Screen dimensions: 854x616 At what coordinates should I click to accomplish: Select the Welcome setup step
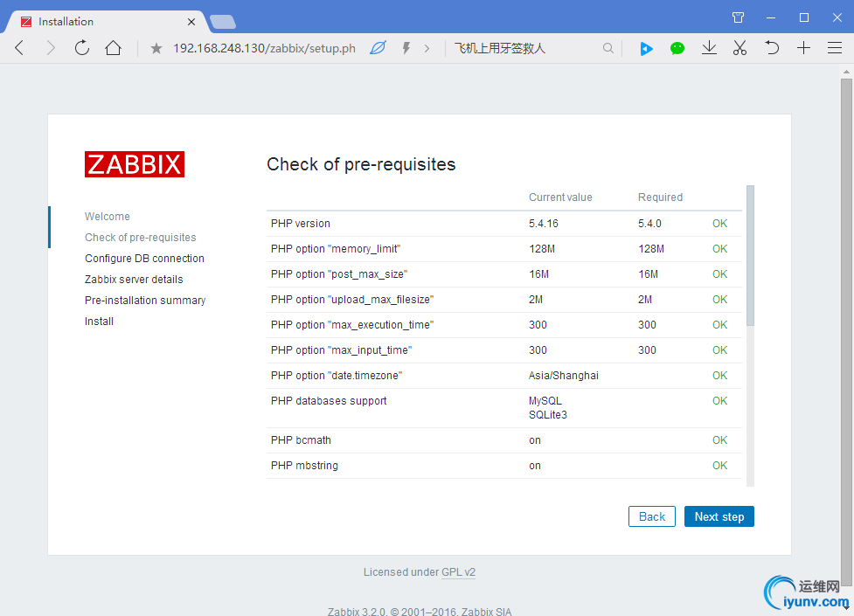coord(108,216)
